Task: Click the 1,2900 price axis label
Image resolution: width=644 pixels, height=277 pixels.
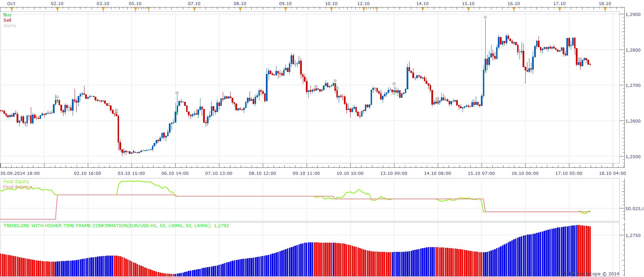Action: point(633,15)
